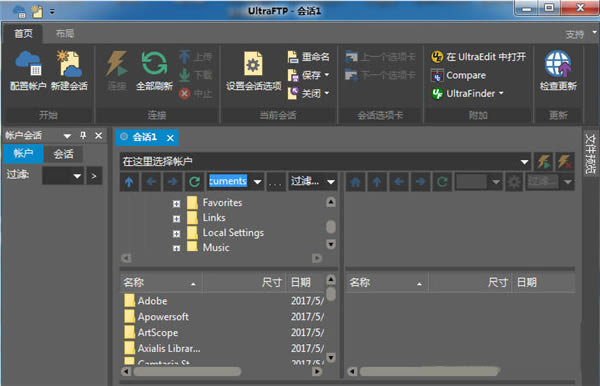Switch to the 首页 ribbon tab
The height and width of the screenshot is (386, 600).
(x=23, y=34)
